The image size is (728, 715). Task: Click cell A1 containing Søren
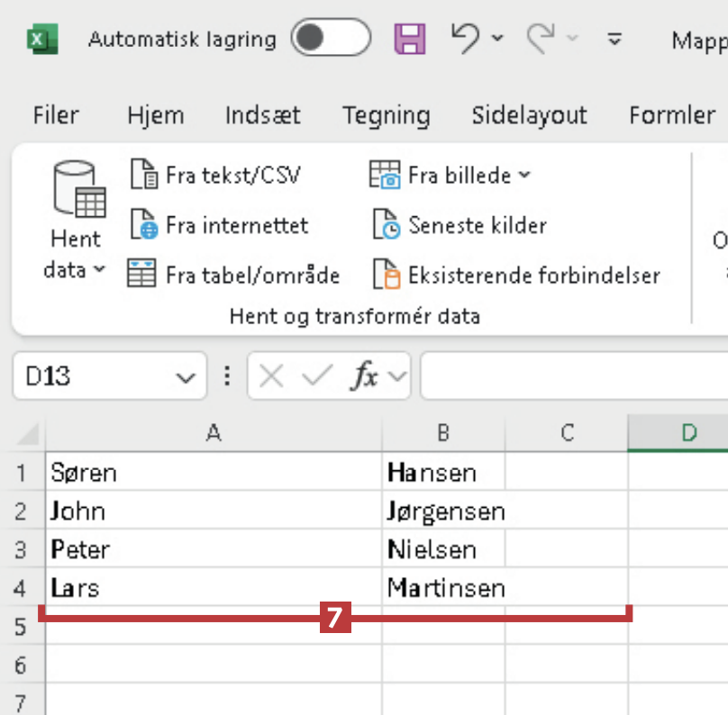coord(213,471)
